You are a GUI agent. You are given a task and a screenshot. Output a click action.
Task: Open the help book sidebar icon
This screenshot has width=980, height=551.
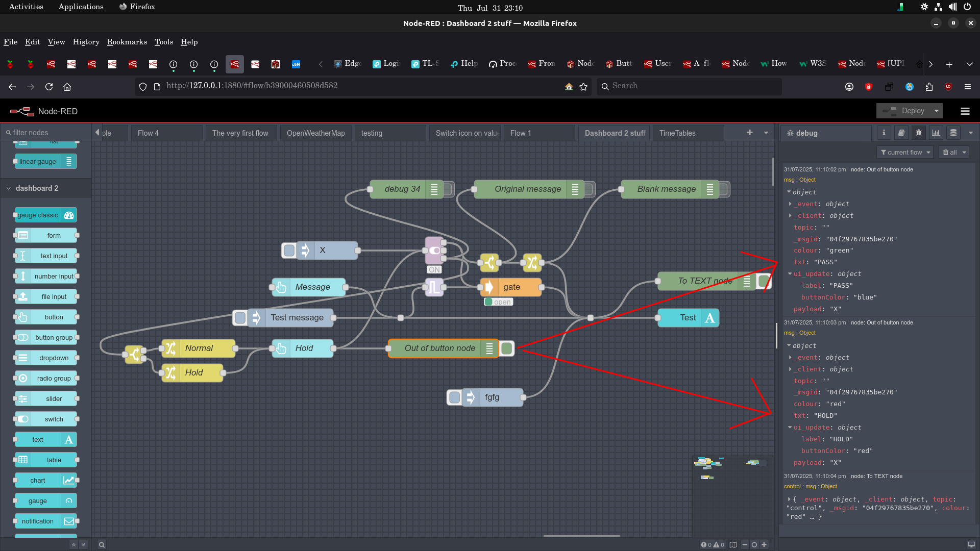[x=901, y=133]
